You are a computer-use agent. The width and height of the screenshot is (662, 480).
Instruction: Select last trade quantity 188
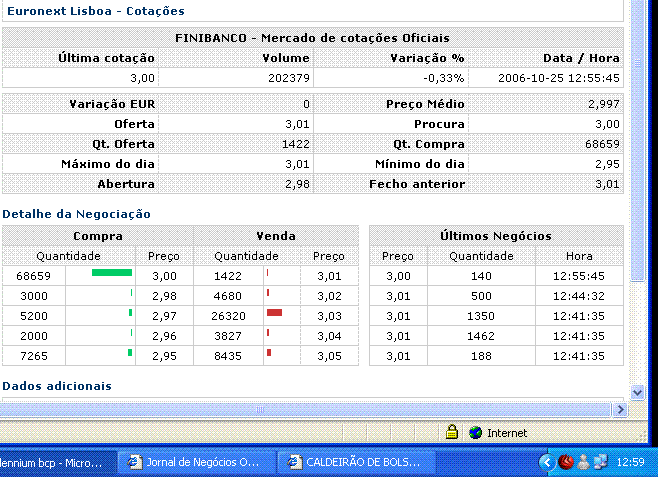pos(481,356)
